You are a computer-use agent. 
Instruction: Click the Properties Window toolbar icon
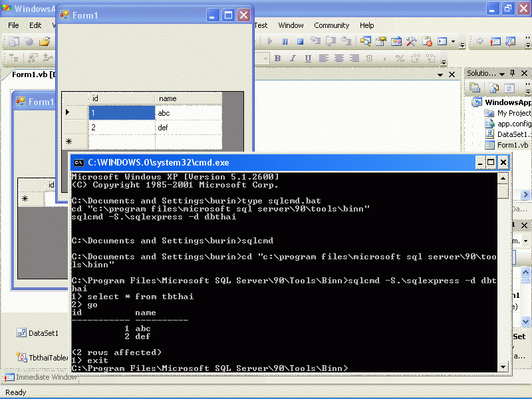coord(380,41)
